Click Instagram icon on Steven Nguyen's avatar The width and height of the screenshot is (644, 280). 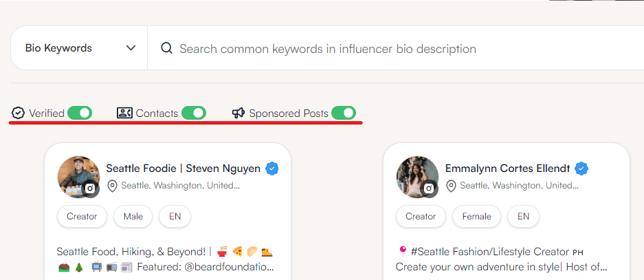90,189
